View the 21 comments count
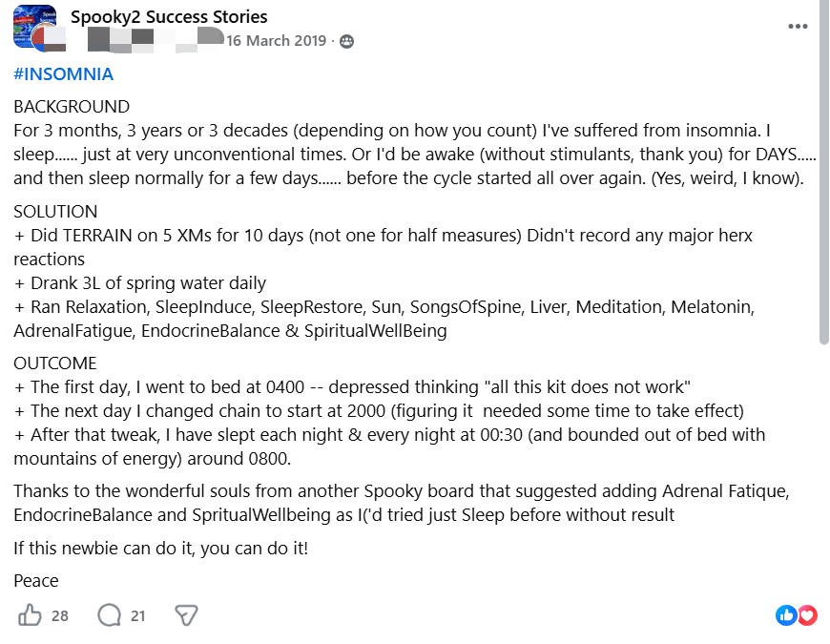Screen dimensions: 830x644 point(138,616)
